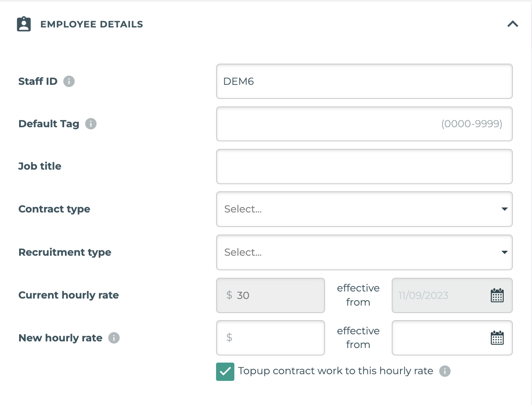
Task: Show info tooltip for Staff ID
Action: click(x=69, y=81)
